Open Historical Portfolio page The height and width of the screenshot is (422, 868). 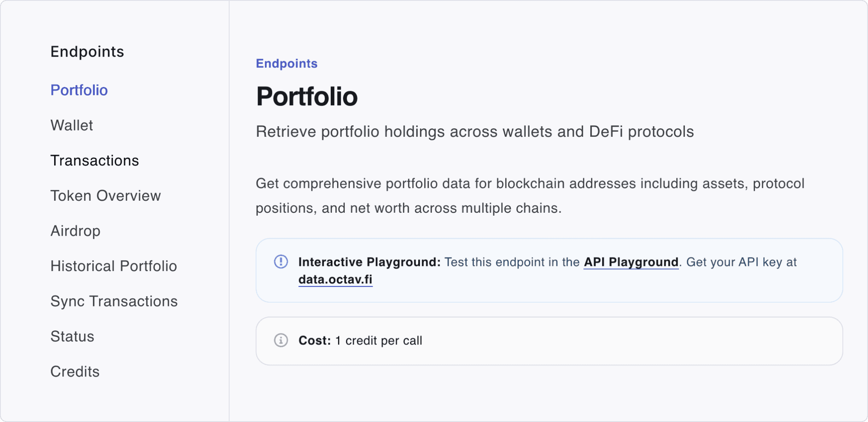(x=114, y=266)
